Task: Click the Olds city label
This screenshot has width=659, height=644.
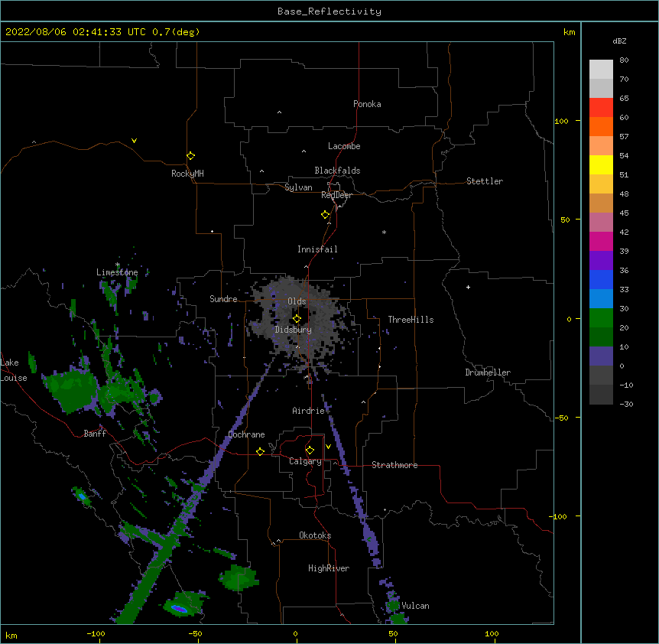Action: pyautogui.click(x=297, y=301)
